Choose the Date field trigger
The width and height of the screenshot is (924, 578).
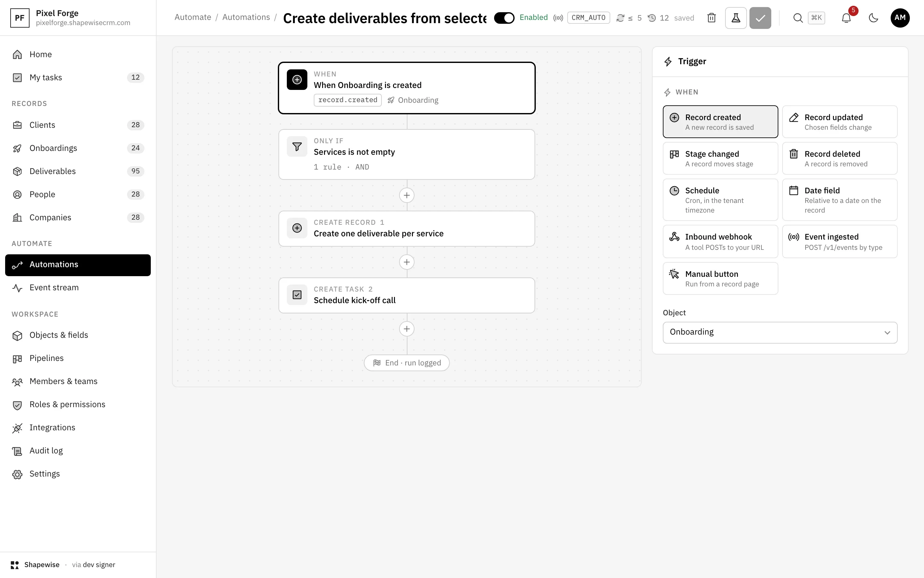(840, 199)
